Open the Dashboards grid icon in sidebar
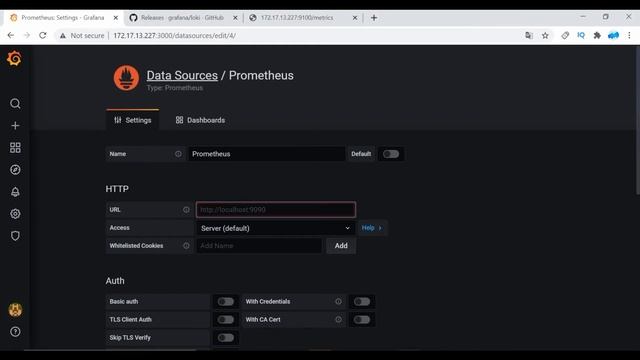Screen dimensions: 640x360 pos(15,148)
